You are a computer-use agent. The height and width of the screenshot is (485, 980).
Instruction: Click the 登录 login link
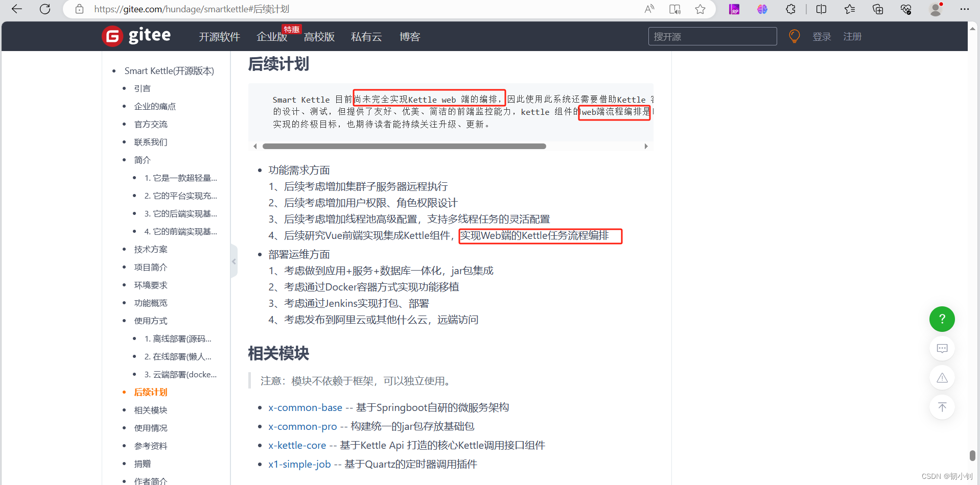(822, 37)
